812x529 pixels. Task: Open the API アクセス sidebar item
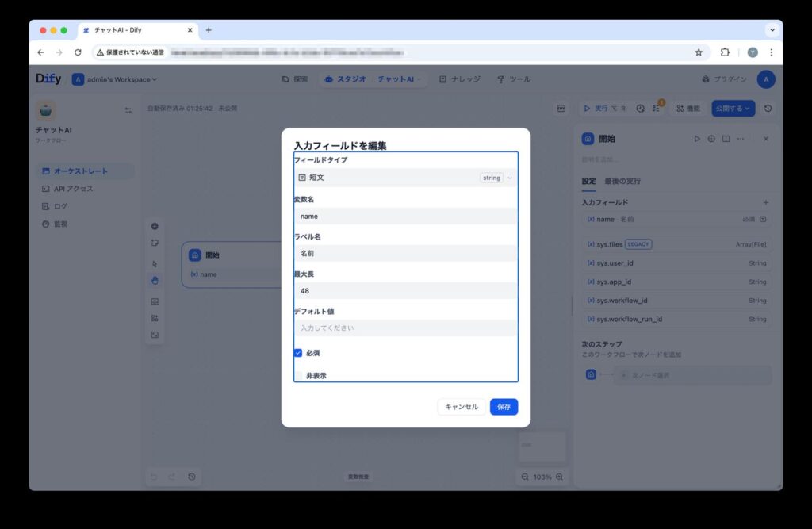(x=73, y=189)
